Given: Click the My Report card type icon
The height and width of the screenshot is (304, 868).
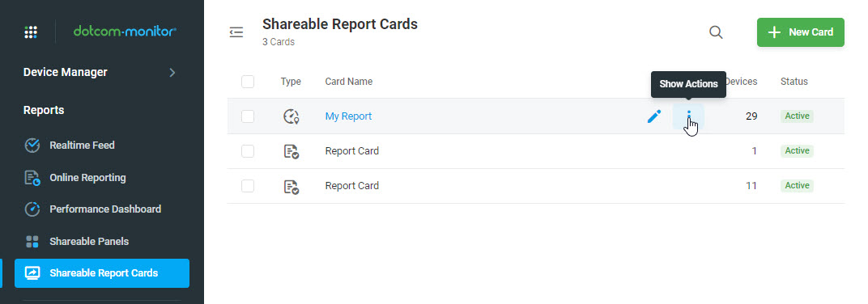Looking at the screenshot, I should pos(291,116).
